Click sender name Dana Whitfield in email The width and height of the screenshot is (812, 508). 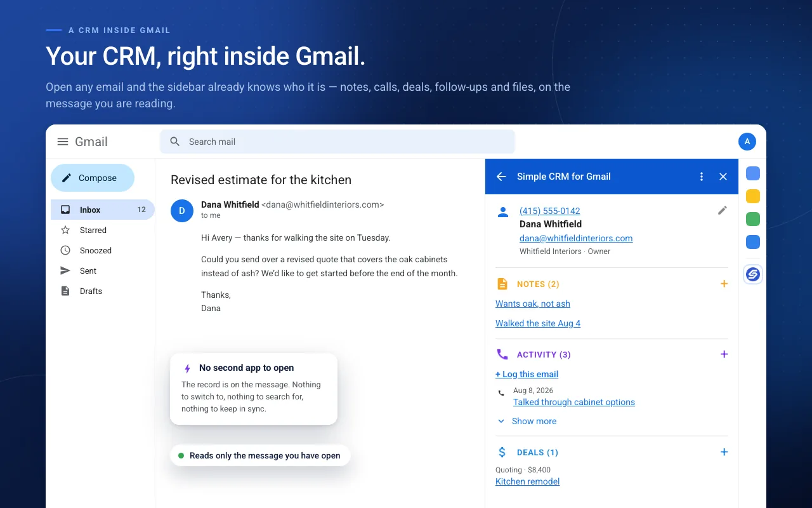230,204
